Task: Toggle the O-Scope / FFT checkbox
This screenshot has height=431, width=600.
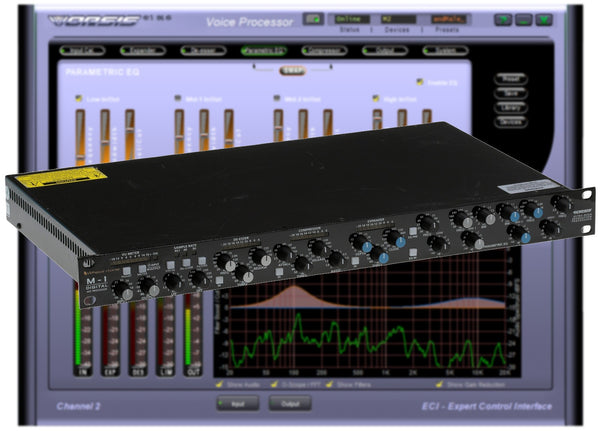Action: point(274,384)
